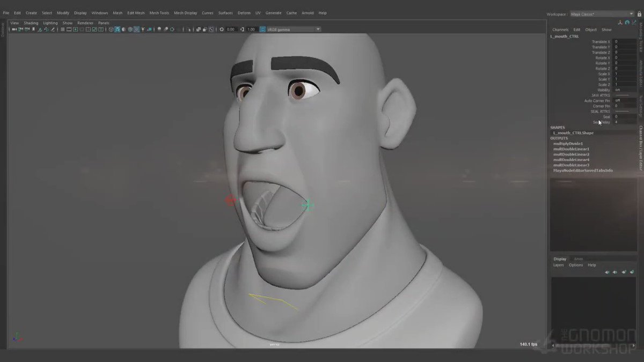Click the exposure reset icon
Viewport: 644px width, 362px height.
tap(221, 29)
